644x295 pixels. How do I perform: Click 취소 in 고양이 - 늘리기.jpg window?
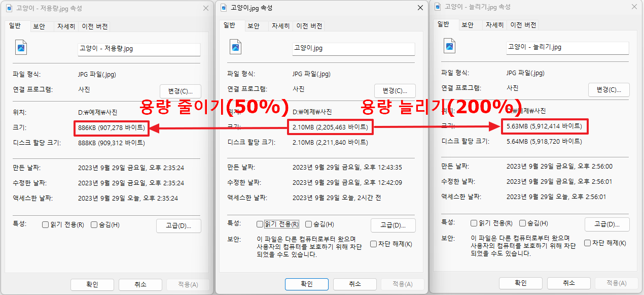pyautogui.click(x=569, y=283)
